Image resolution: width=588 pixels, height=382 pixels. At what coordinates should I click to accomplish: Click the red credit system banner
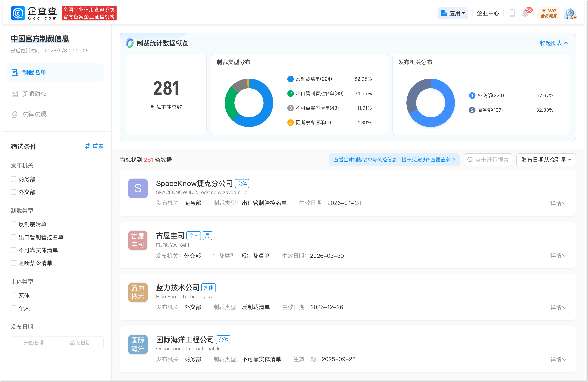[x=89, y=13]
